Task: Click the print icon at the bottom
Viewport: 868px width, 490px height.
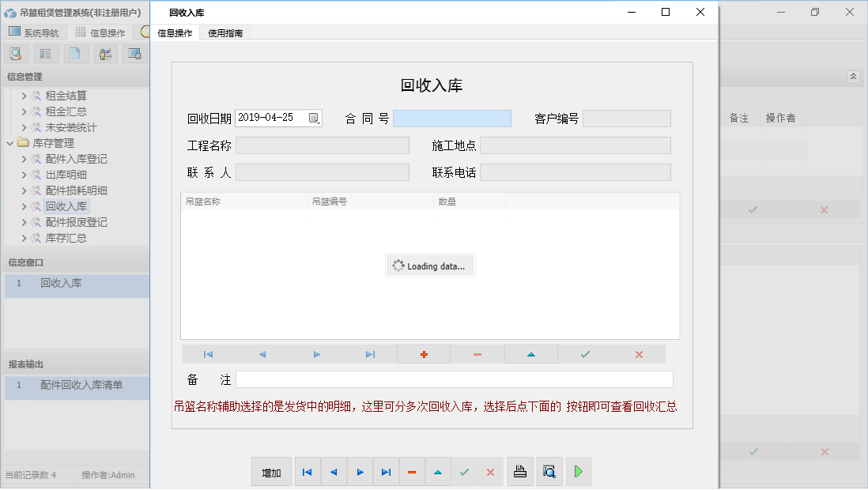Action: pos(520,471)
